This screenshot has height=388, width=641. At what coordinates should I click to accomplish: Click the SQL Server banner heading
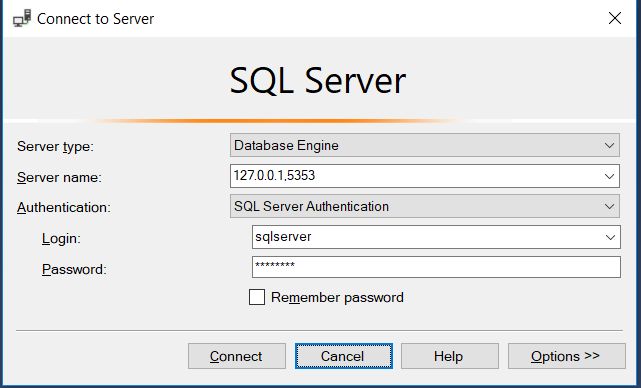tap(318, 81)
